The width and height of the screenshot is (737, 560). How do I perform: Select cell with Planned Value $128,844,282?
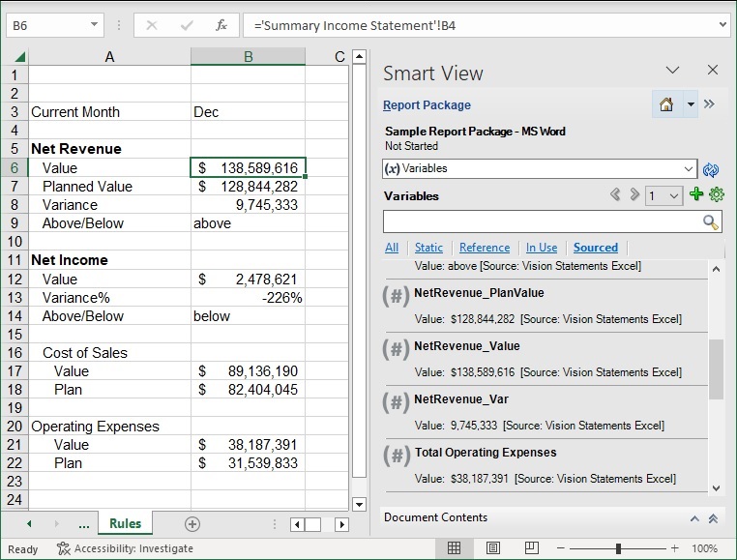coord(248,187)
